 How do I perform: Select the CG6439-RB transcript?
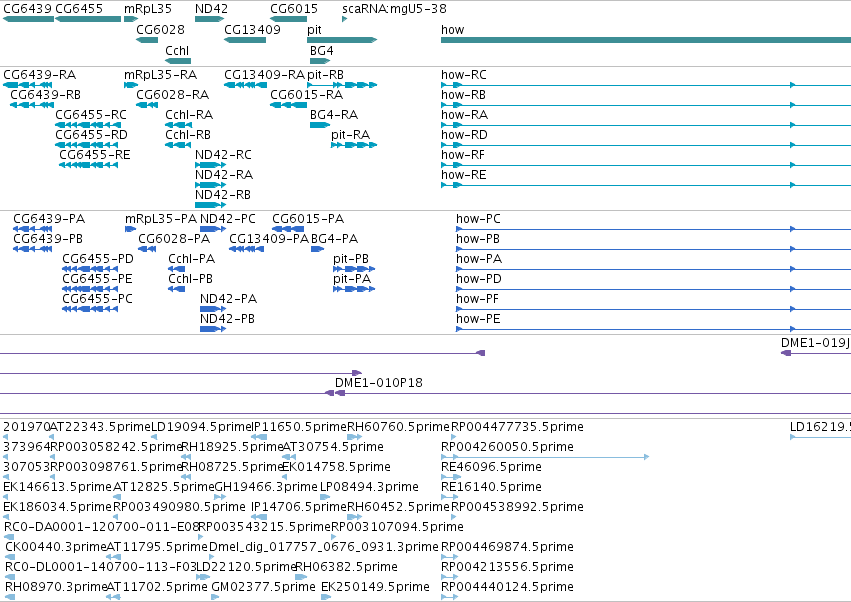31,105
